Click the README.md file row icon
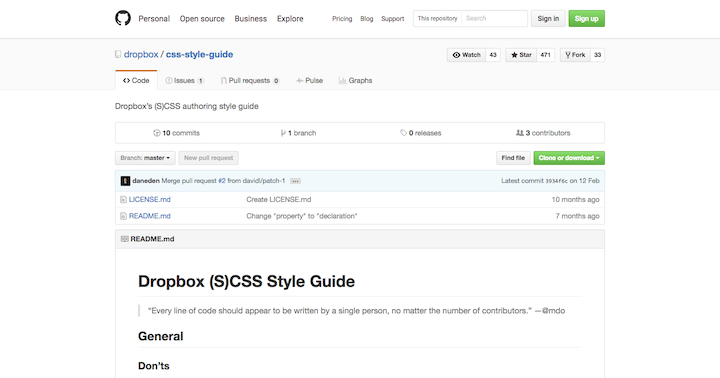Image resolution: width=720 pixels, height=378 pixels. click(123, 216)
